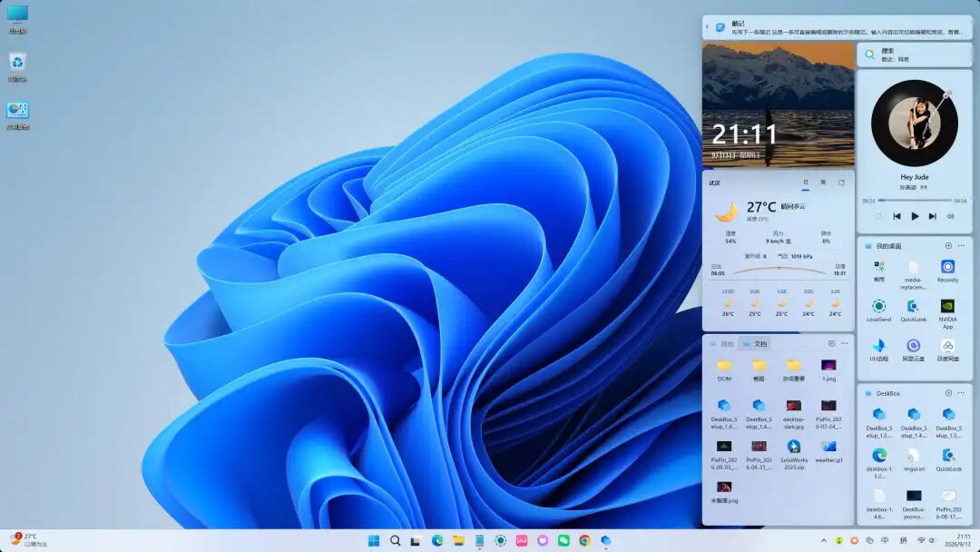The width and height of the screenshot is (980, 552).
Task: Open the SolidWorks 2023.zip file
Action: 794,447
